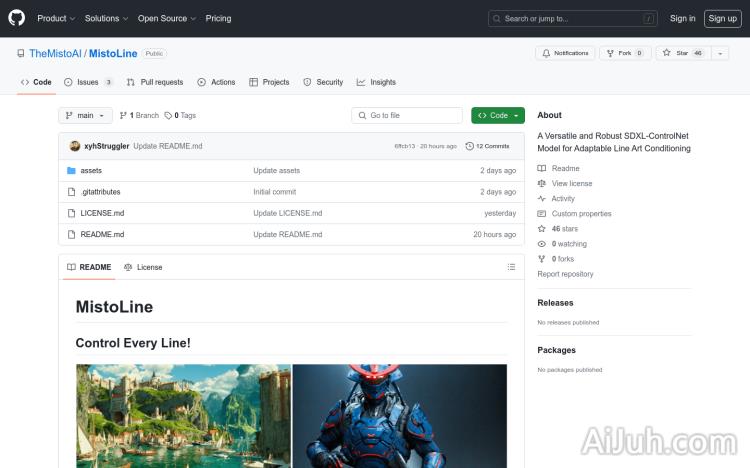Click xyhStruggler's avatar image
Image resolution: width=750 pixels, height=468 pixels.
(x=74, y=146)
